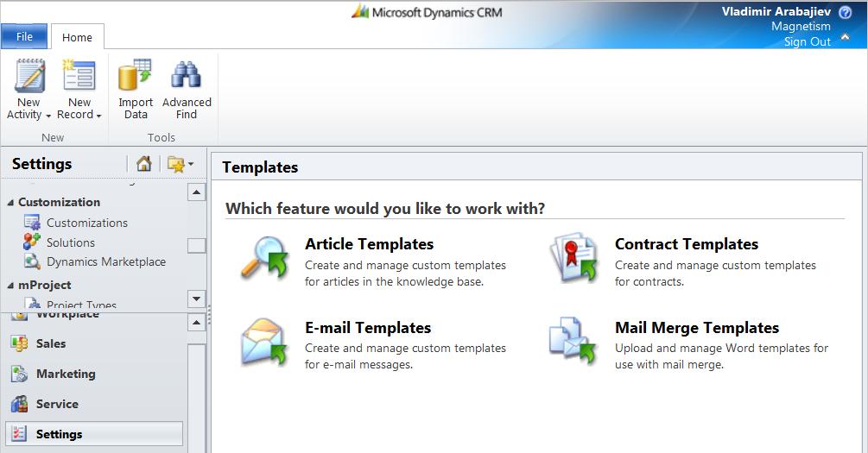The width and height of the screenshot is (868, 453).
Task: Click the Dynamics Marketplace icon
Action: [32, 261]
